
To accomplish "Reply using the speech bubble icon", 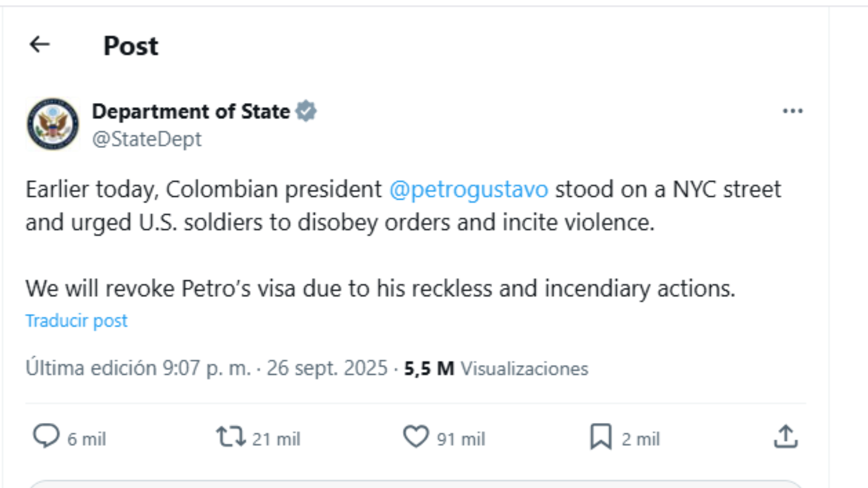I will [x=46, y=436].
